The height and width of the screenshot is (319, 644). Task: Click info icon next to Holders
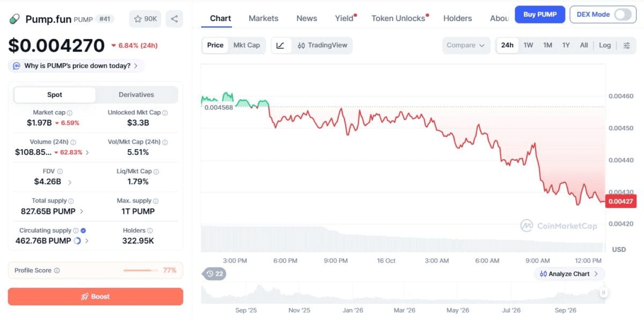(x=150, y=231)
